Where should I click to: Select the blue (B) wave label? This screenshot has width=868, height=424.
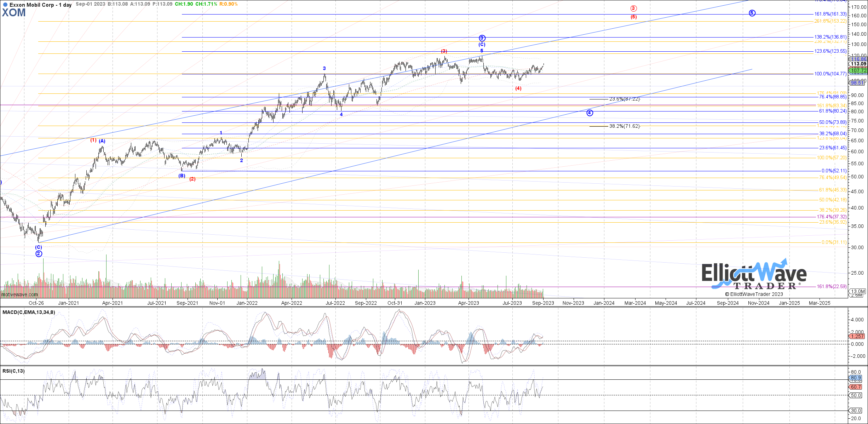(x=182, y=176)
